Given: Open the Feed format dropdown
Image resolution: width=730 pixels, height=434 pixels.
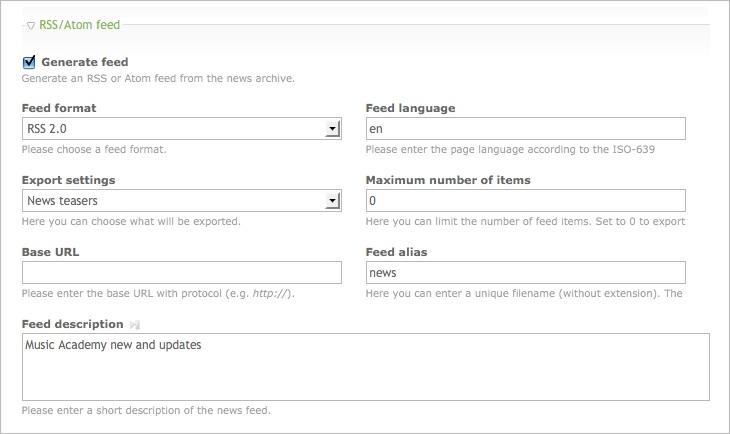Looking at the screenshot, I should [182, 129].
